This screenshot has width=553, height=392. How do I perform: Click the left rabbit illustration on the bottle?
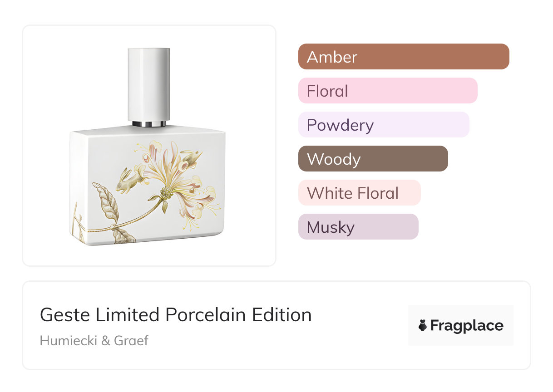click(x=129, y=180)
